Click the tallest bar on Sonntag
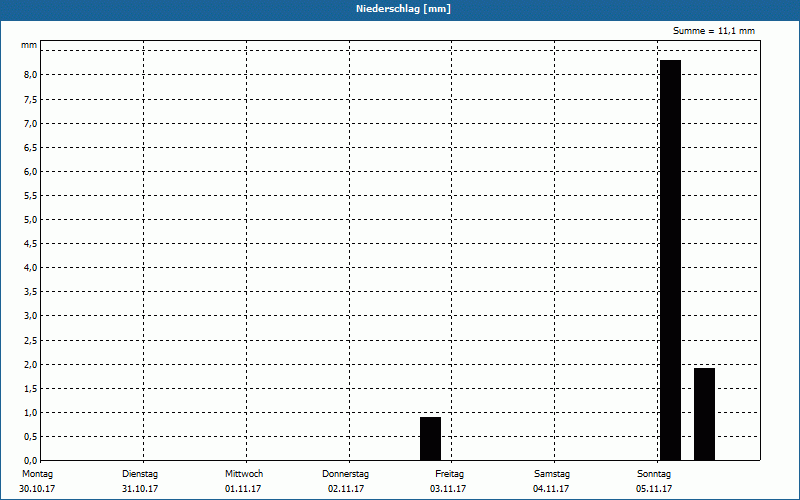This screenshot has width=800, height=500. (670, 260)
